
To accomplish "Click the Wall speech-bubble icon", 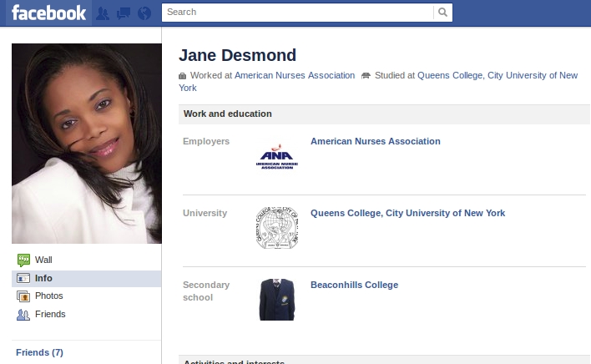I will (23, 260).
